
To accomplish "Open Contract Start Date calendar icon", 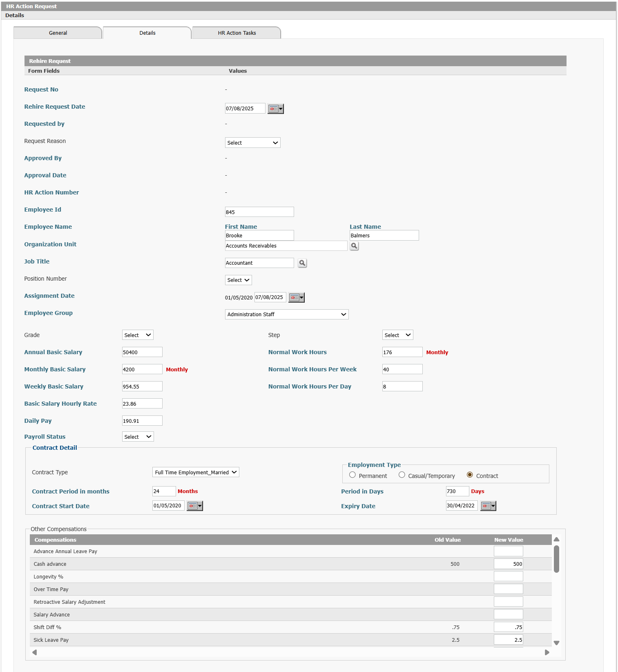I will coord(195,506).
